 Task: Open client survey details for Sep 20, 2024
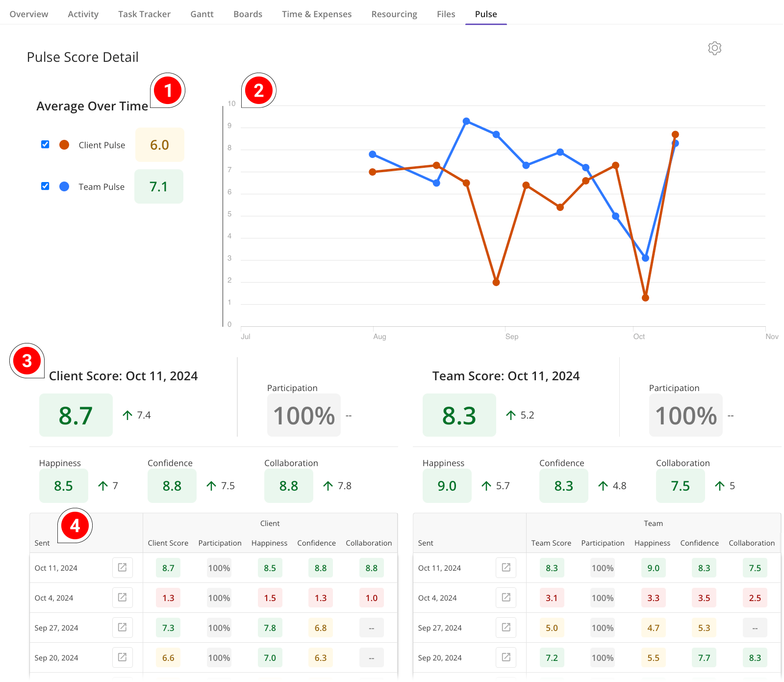tap(123, 657)
